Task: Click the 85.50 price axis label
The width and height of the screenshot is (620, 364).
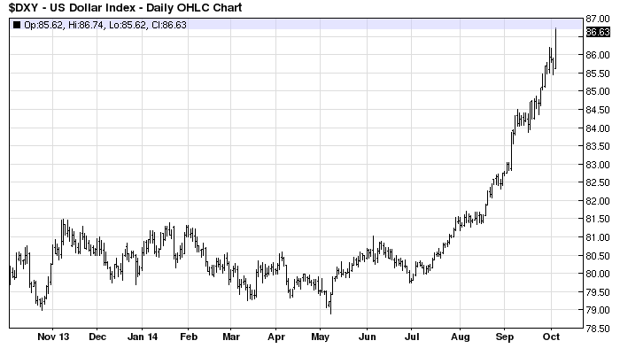Action: pyautogui.click(x=598, y=74)
